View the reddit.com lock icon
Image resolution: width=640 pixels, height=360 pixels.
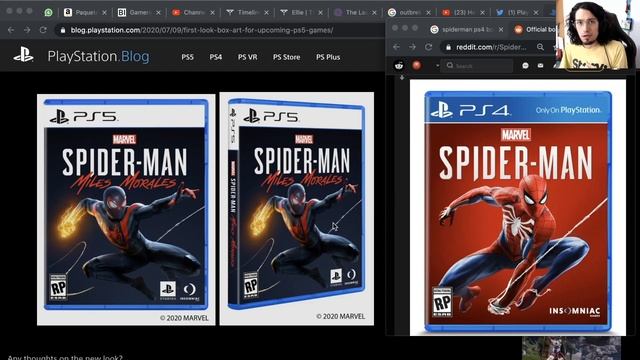449,47
